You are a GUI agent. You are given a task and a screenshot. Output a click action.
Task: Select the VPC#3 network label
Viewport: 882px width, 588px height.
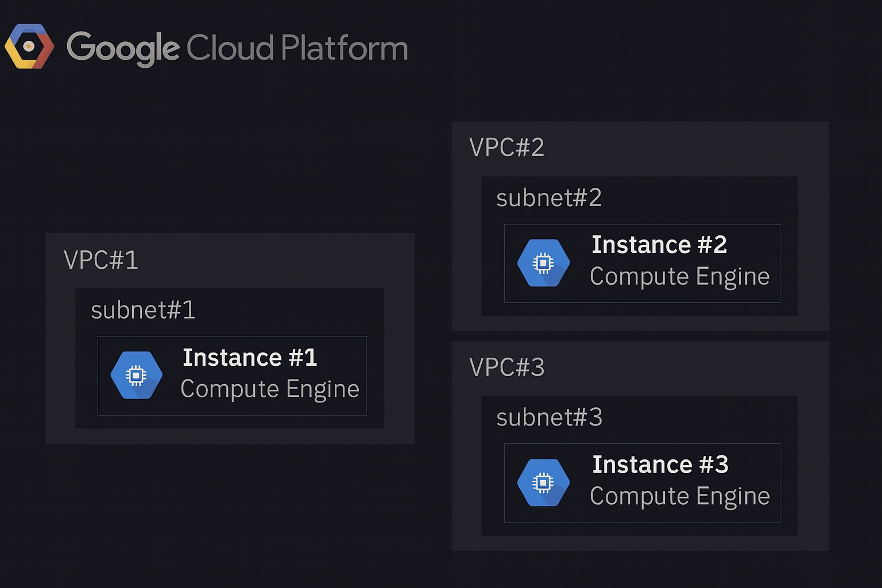point(506,367)
